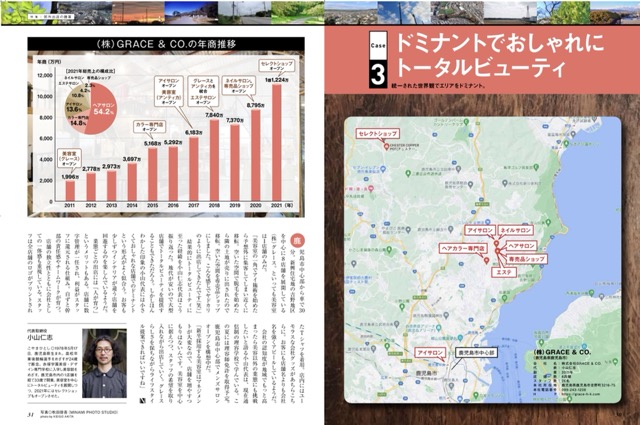Click the x-axis year label 2021
Screen dimensions: 640x425
point(277,206)
